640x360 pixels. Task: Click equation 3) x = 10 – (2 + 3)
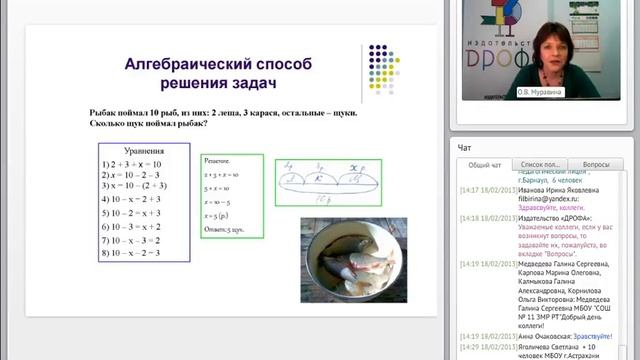134,185
